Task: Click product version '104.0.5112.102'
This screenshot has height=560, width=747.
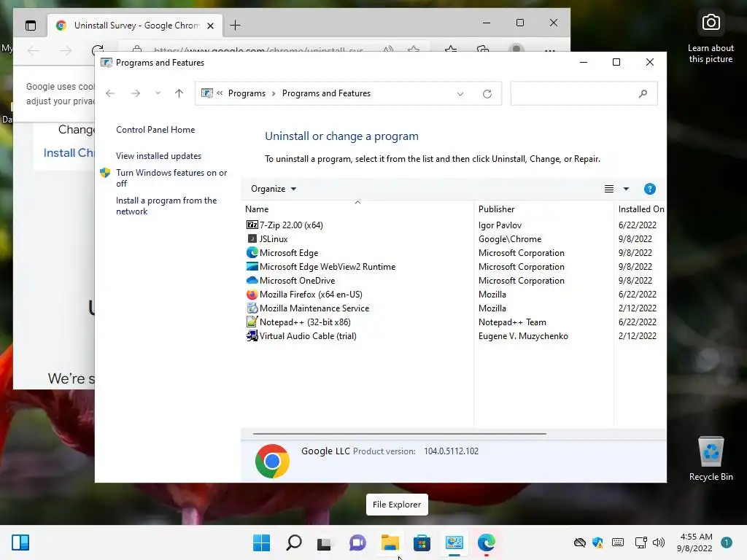Action: click(x=451, y=451)
